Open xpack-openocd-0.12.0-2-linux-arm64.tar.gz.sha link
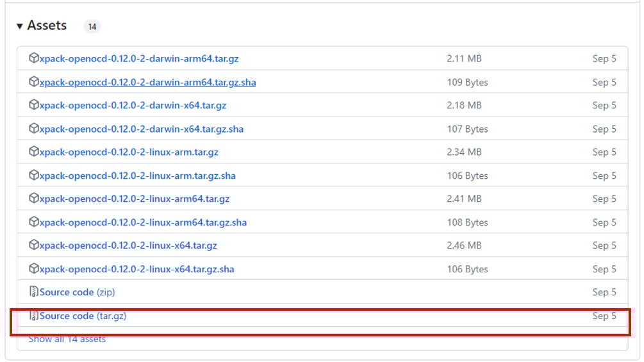 [x=143, y=223]
